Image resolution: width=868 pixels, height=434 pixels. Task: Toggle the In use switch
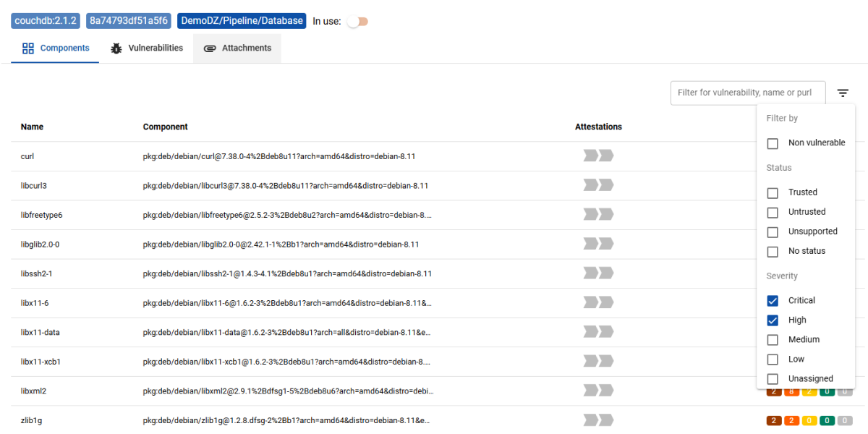[357, 22]
